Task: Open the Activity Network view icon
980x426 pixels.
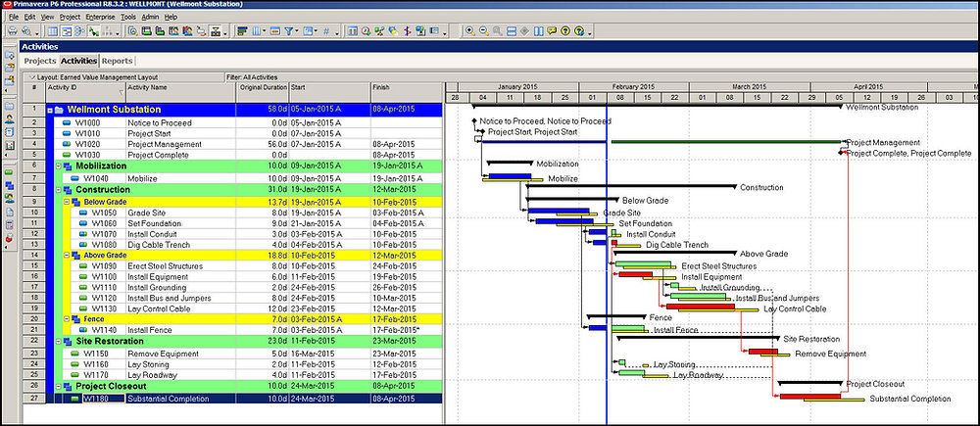Action: tap(79, 30)
